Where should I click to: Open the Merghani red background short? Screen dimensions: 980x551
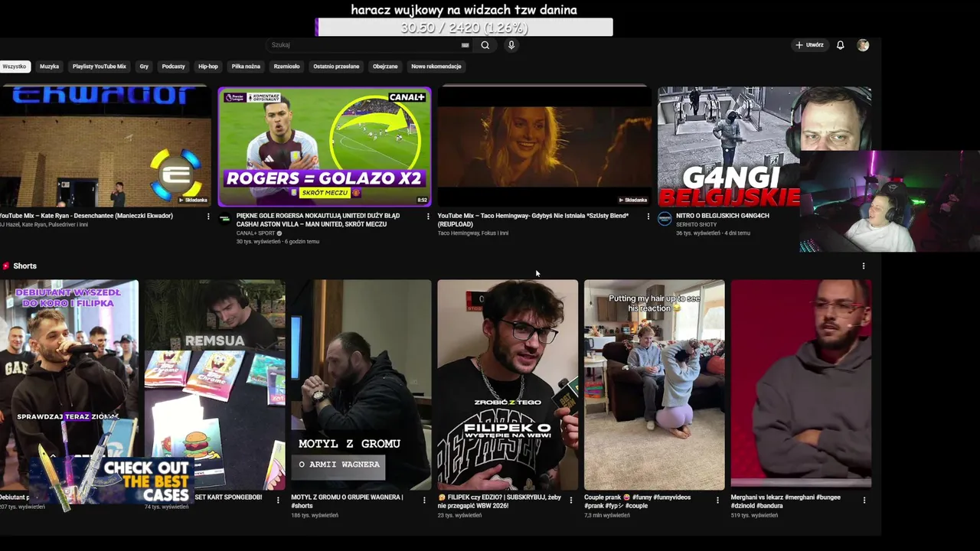point(801,385)
